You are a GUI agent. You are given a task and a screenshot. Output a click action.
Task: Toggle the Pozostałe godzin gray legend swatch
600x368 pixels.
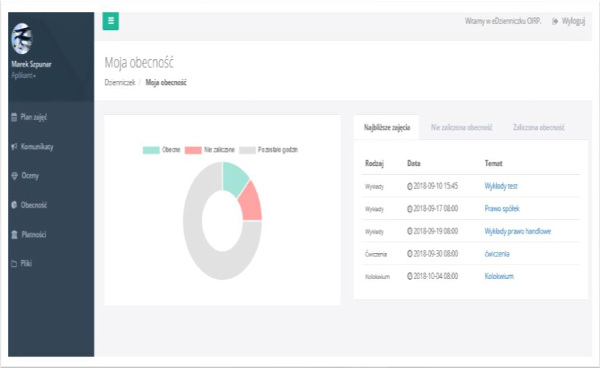pos(247,150)
